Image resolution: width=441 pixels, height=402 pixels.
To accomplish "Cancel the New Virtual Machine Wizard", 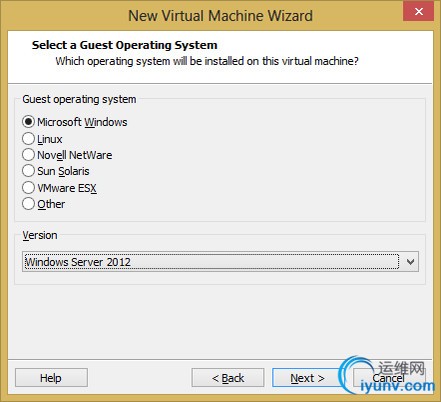I will pyautogui.click(x=389, y=378).
